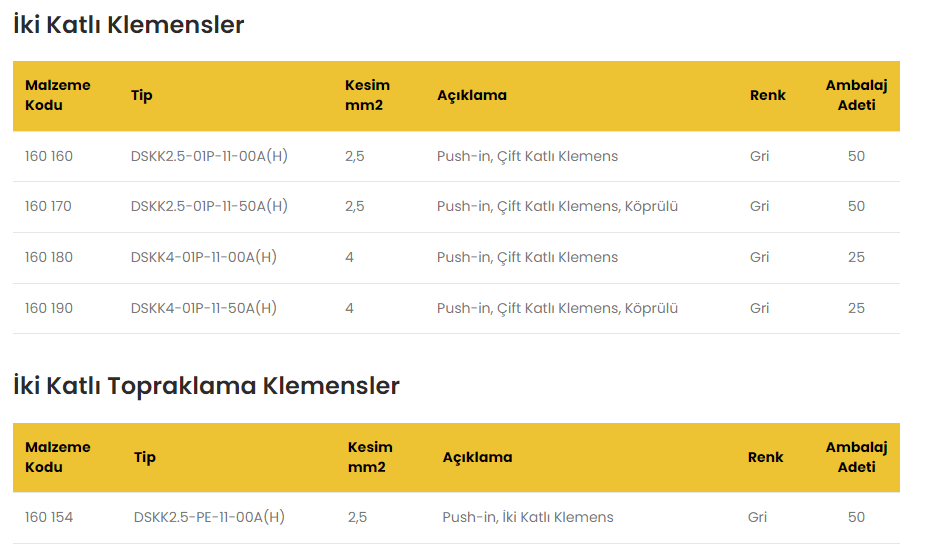The image size is (940, 553).
Task: Click type DSKK2.5-PE-11-00A(H)
Action: [209, 517]
